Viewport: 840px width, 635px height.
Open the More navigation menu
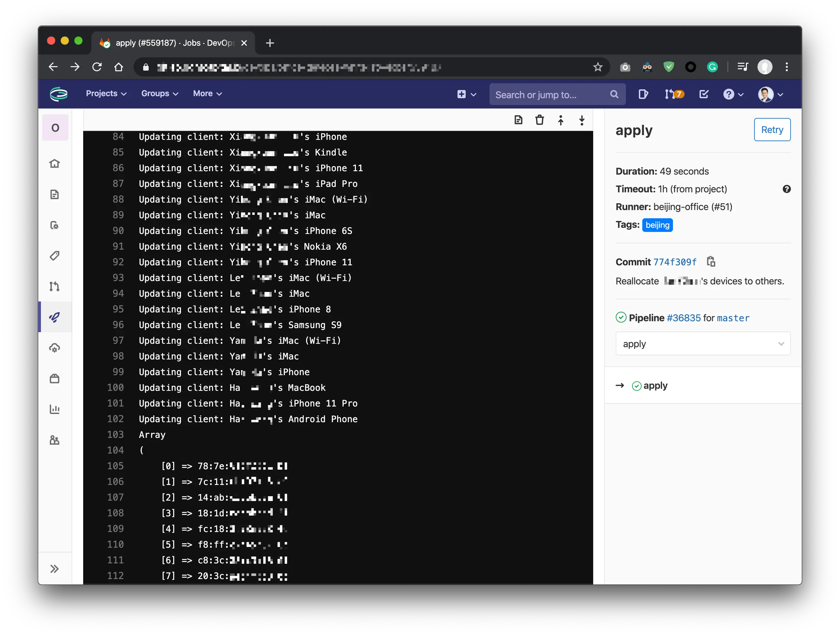207,93
